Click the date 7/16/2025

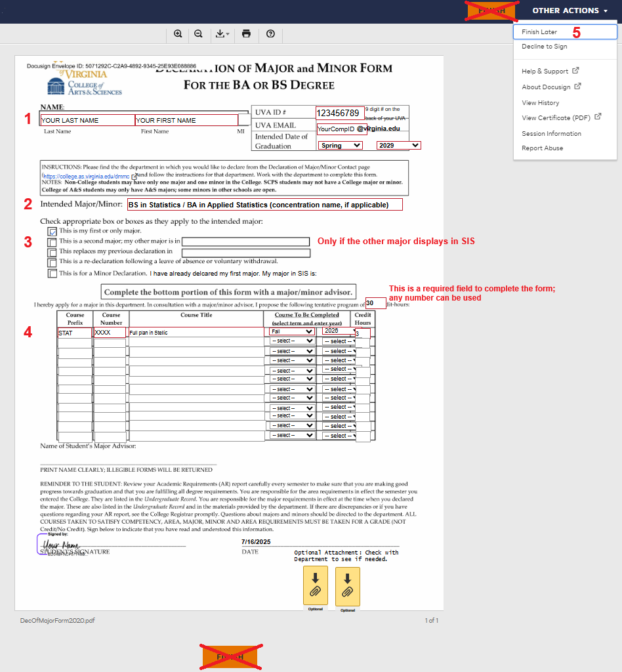pos(256,541)
